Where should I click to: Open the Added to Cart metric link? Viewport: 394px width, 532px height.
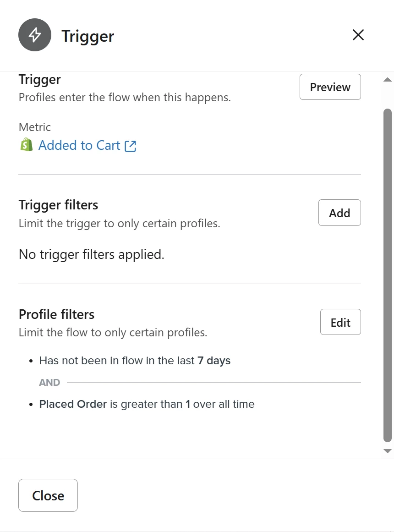(79, 145)
